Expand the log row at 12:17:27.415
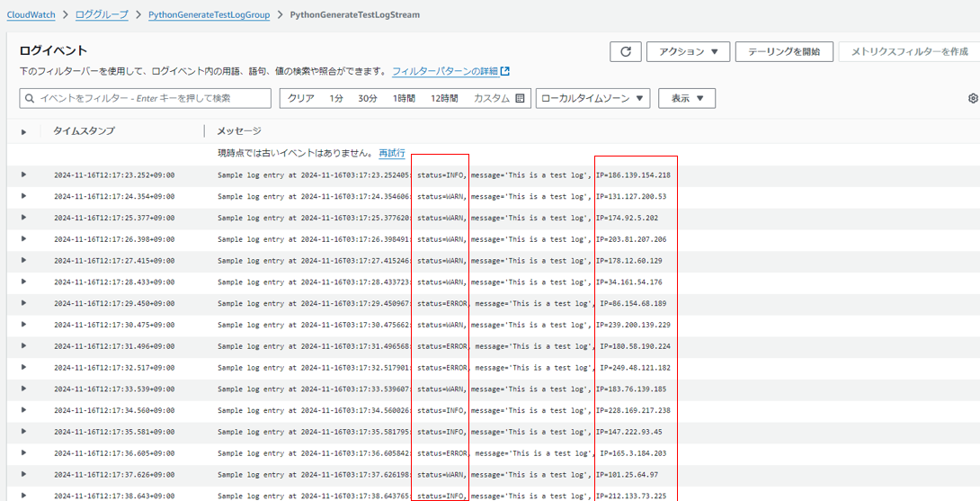Image resolution: width=980 pixels, height=501 pixels. (x=23, y=260)
